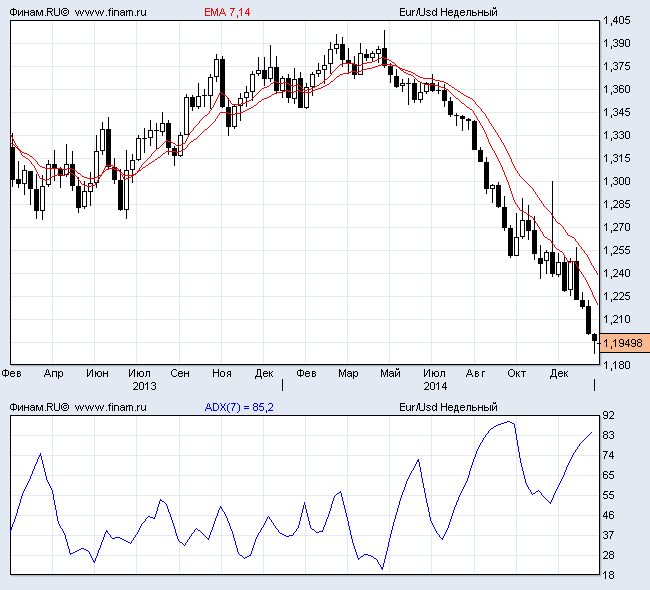650x590 pixels.
Task: Click the 18 value on ADX scale
Action: [609, 575]
